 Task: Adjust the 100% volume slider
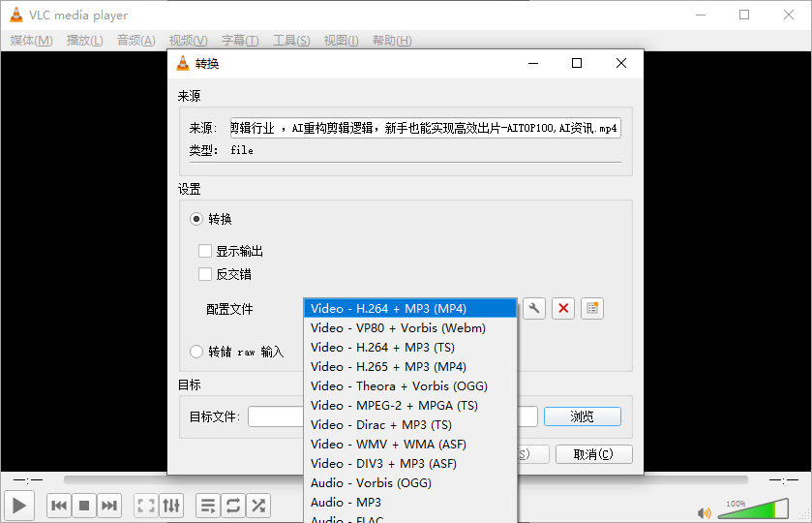click(753, 509)
